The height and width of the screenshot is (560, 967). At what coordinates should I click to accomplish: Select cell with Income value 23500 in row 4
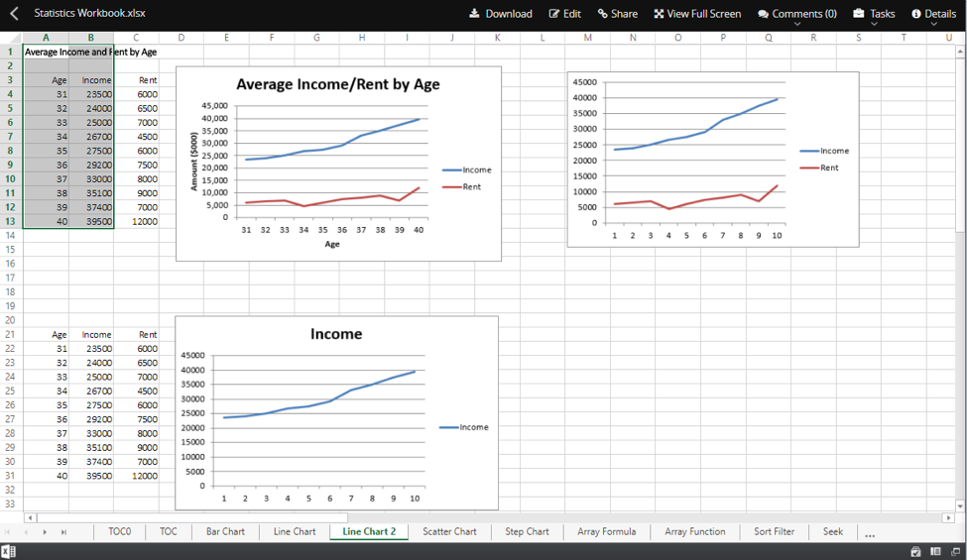click(90, 94)
